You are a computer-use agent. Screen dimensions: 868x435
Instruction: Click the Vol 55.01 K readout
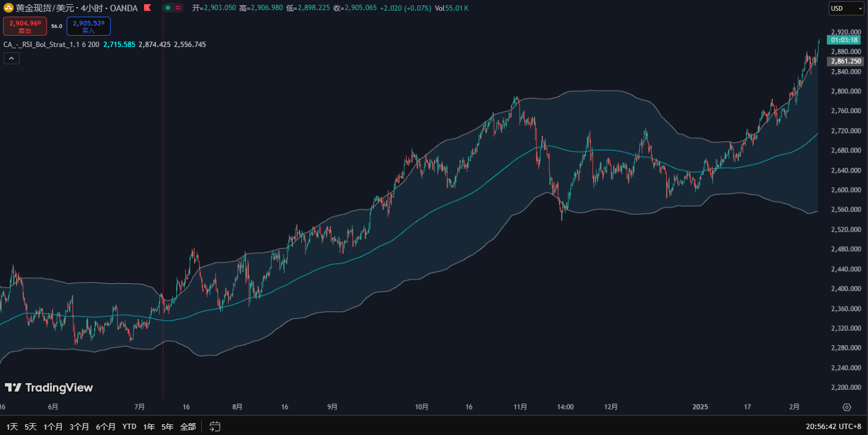tap(452, 8)
